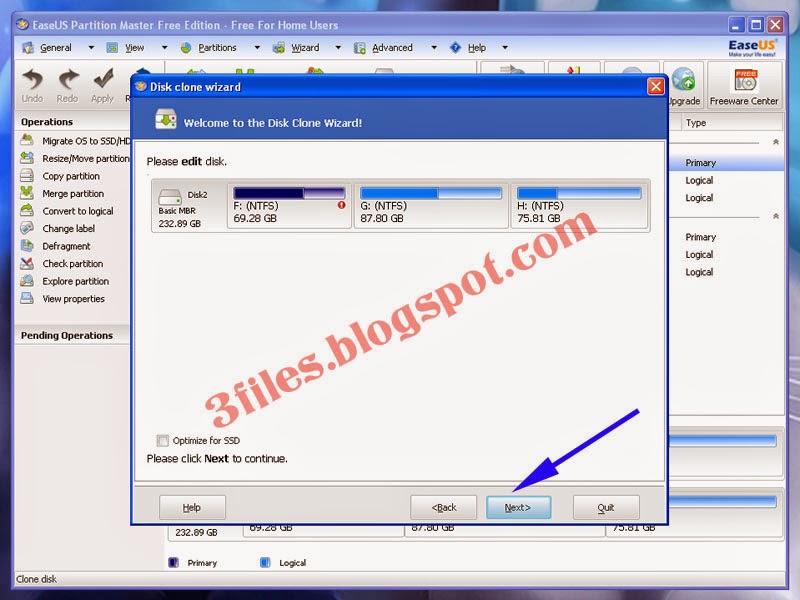Open the Advanced menu

tap(392, 48)
